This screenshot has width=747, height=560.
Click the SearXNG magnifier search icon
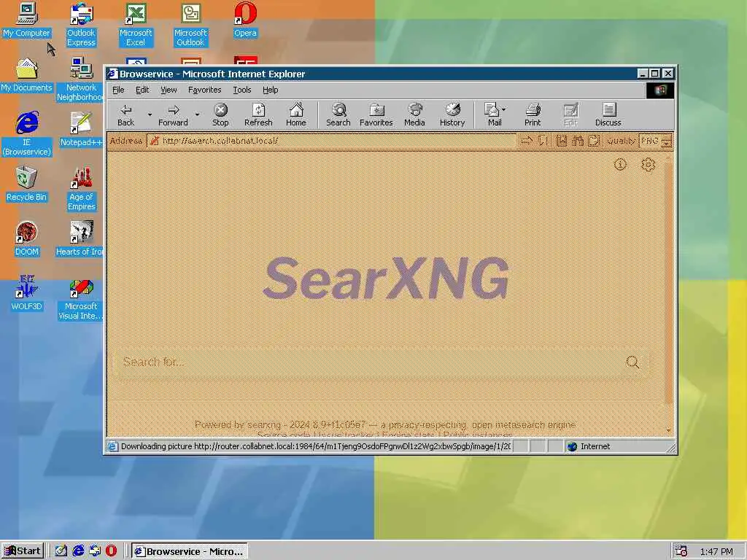(632, 362)
